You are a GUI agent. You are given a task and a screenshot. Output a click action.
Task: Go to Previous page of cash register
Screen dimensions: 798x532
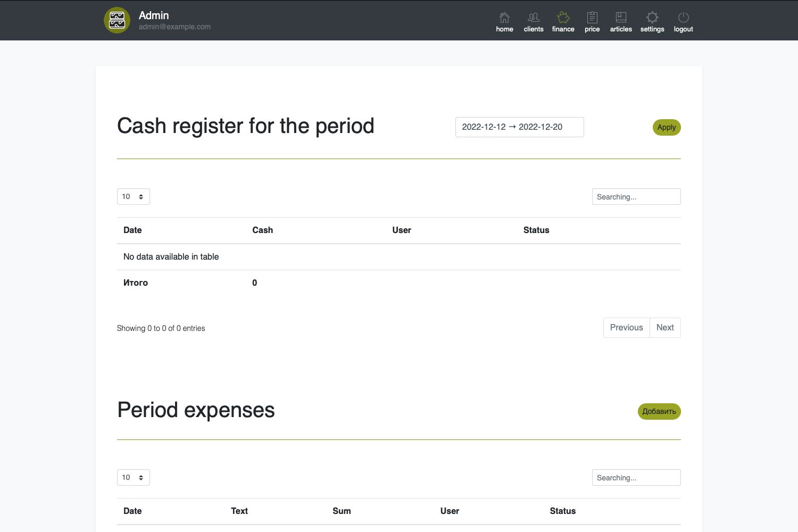tap(626, 328)
